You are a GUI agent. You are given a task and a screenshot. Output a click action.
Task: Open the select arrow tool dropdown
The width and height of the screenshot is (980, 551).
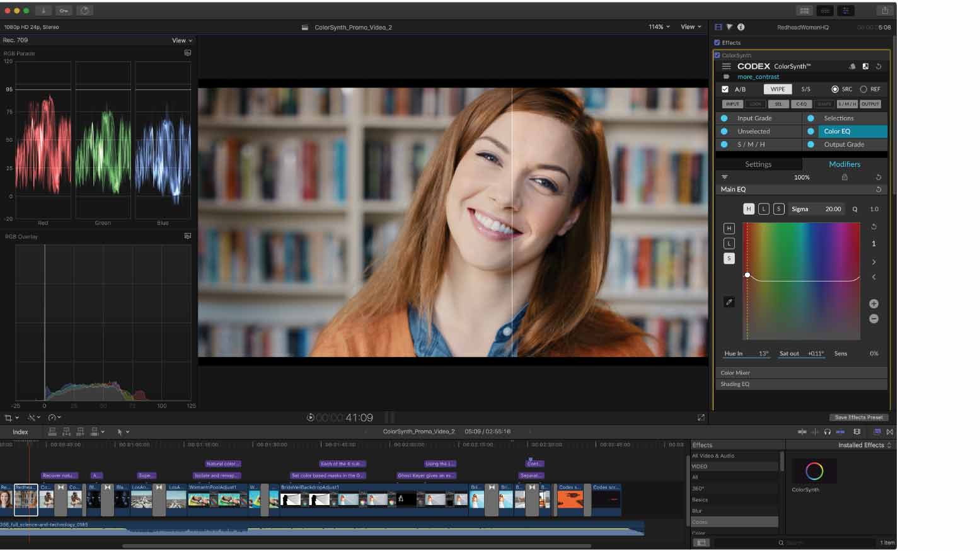click(123, 432)
